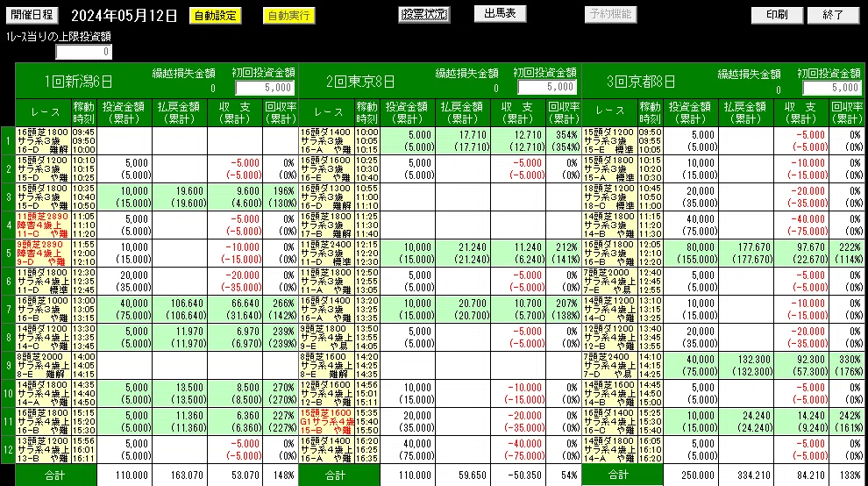868x486 pixels.
Task: Click the 開催日程 button
Action: tap(32, 15)
